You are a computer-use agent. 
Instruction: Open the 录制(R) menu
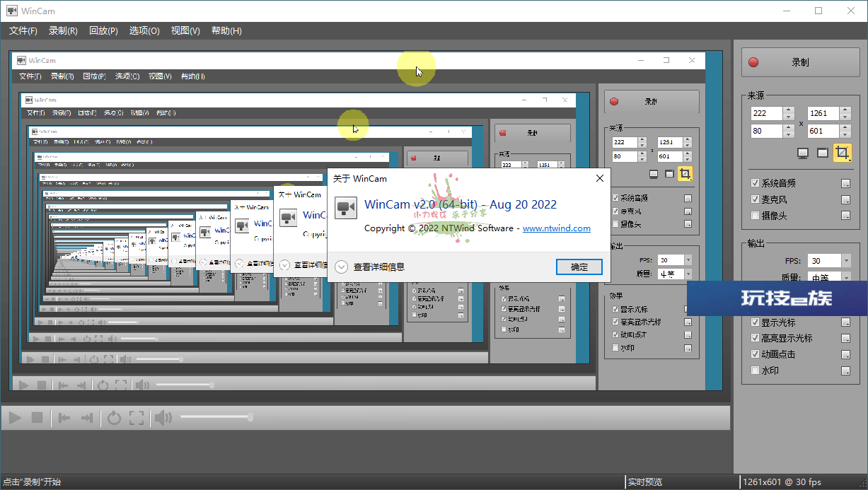point(63,31)
